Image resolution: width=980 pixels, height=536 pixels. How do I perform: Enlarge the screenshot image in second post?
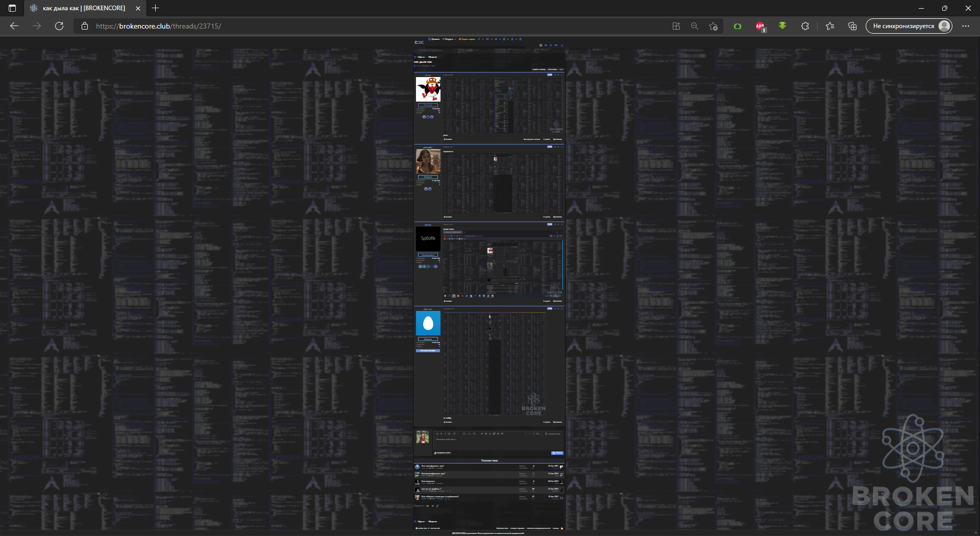pyautogui.click(x=503, y=183)
